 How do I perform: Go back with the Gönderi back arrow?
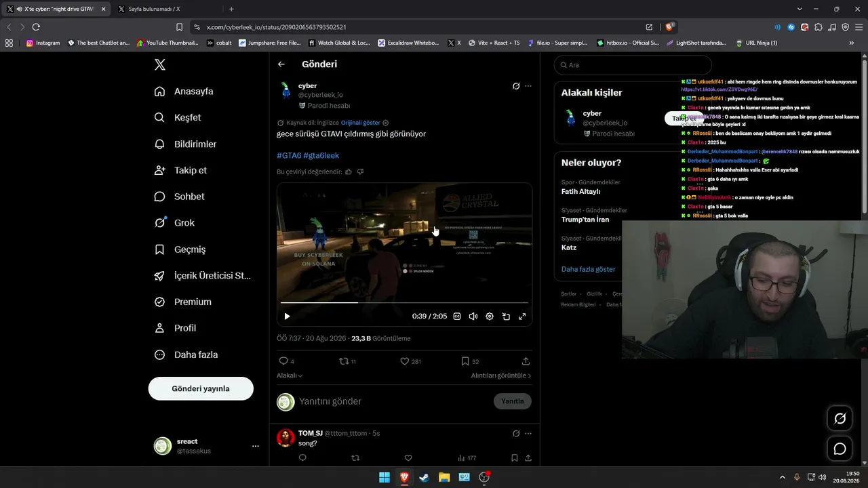coord(281,64)
